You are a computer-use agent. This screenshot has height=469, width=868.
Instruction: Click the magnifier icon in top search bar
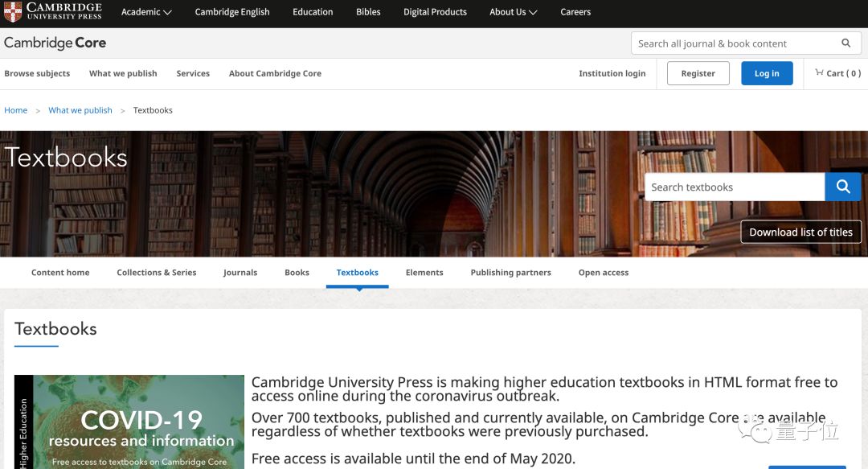(845, 43)
